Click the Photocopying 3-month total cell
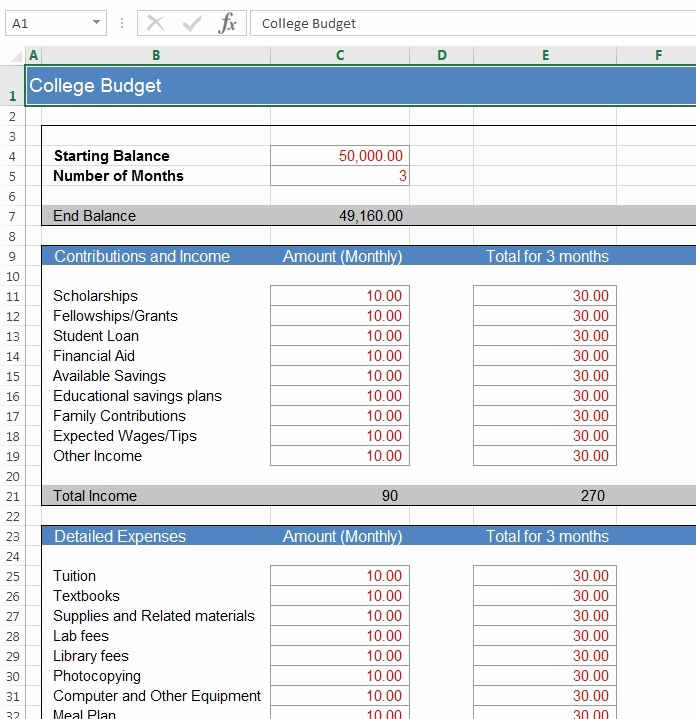Image resolution: width=696 pixels, height=719 pixels. (545, 676)
